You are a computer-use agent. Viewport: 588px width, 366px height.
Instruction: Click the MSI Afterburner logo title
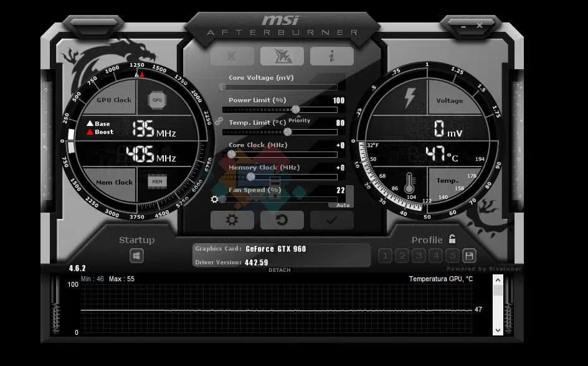coord(282,25)
